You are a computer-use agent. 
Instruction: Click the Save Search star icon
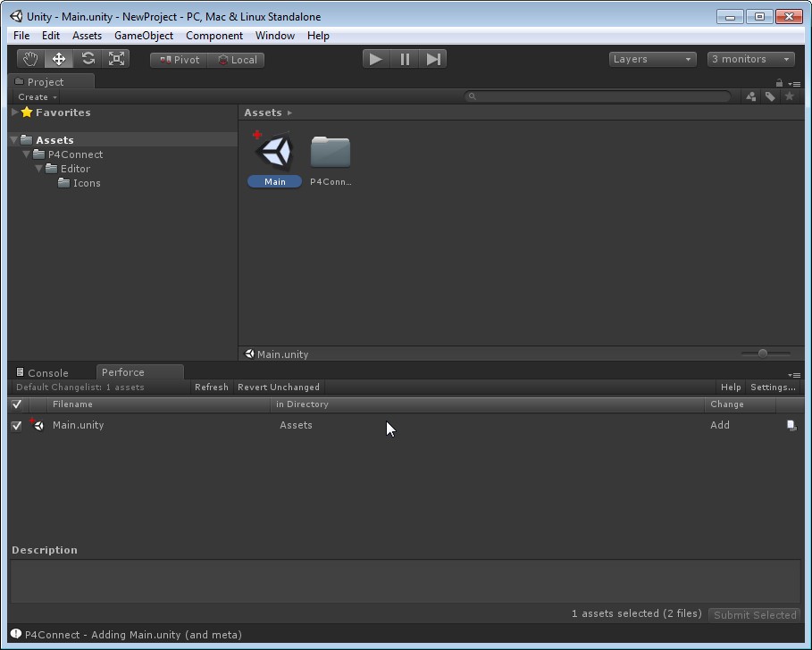789,96
